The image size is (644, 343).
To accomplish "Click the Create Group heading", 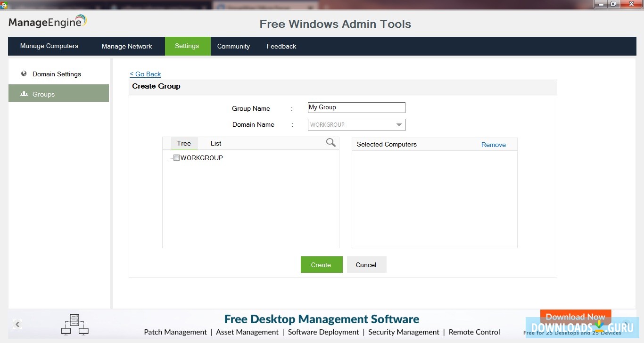I will (157, 86).
